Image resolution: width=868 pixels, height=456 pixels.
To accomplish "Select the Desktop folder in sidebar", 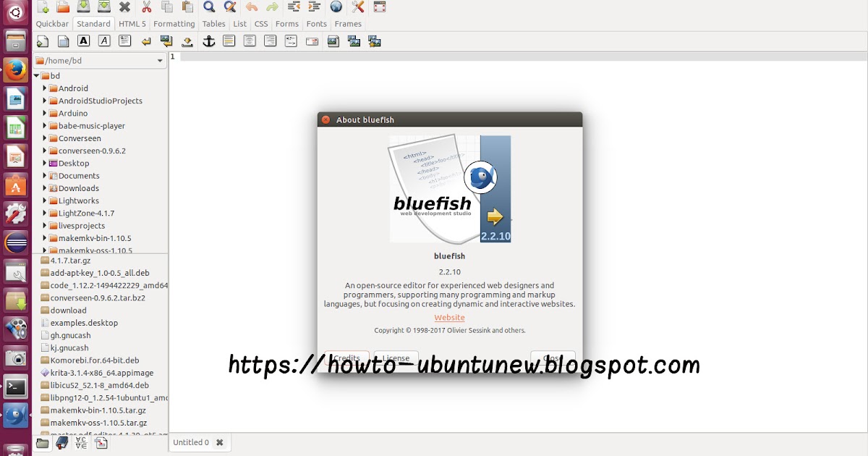I will [73, 163].
